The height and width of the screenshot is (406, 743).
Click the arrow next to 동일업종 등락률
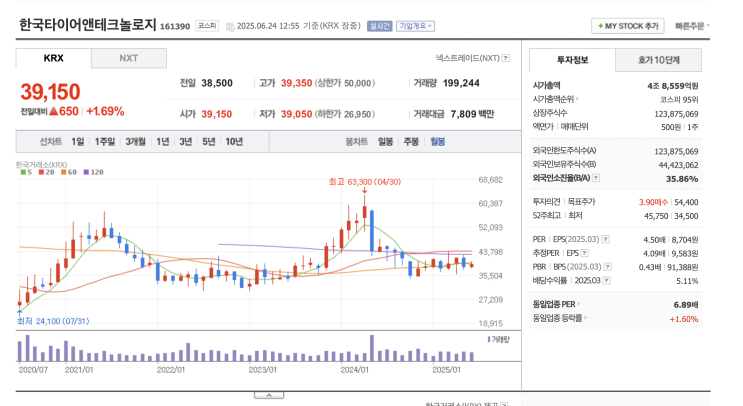tap(585, 318)
